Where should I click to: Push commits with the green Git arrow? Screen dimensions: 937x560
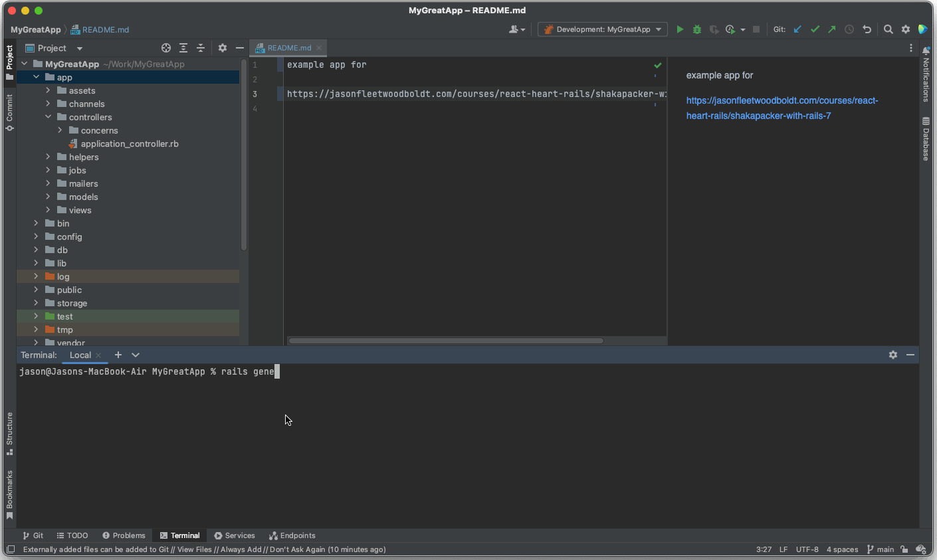[831, 29]
